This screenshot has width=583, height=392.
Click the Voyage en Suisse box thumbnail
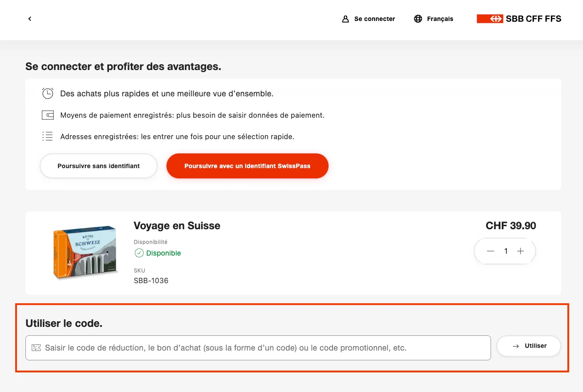[85, 252]
